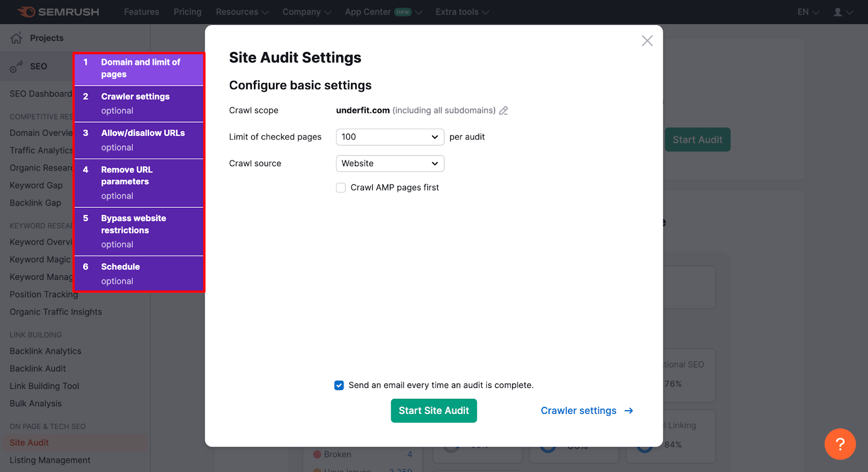868x472 pixels.
Task: Open the Features page in the top nav
Action: tap(142, 12)
